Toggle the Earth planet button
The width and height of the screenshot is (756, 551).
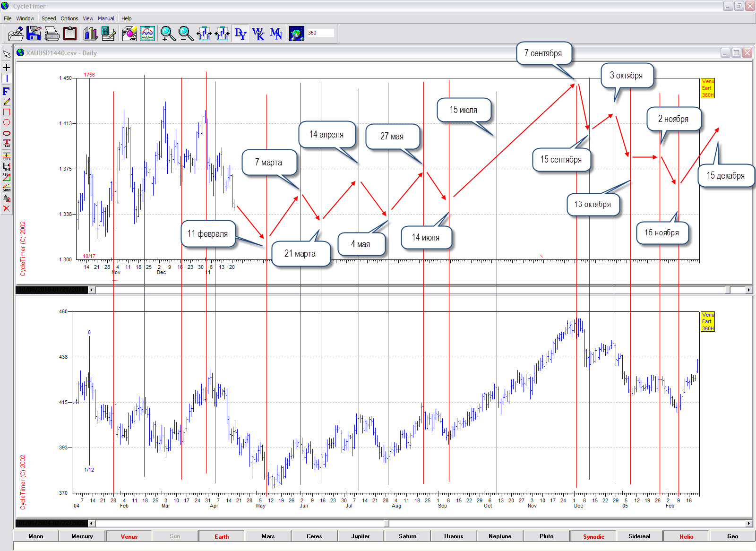click(x=222, y=536)
